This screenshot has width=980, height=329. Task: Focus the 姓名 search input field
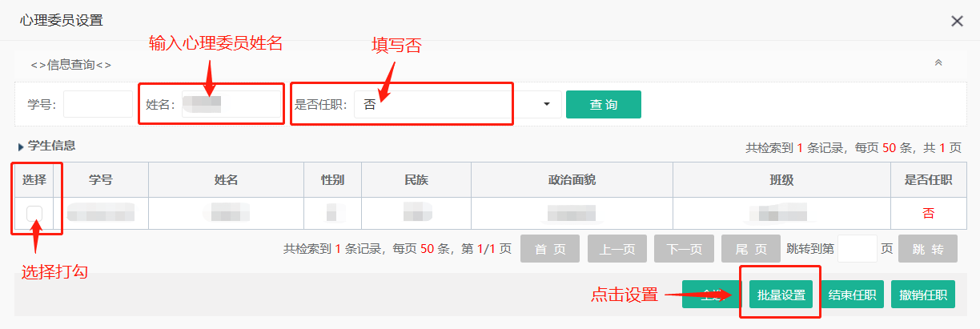coord(231,104)
